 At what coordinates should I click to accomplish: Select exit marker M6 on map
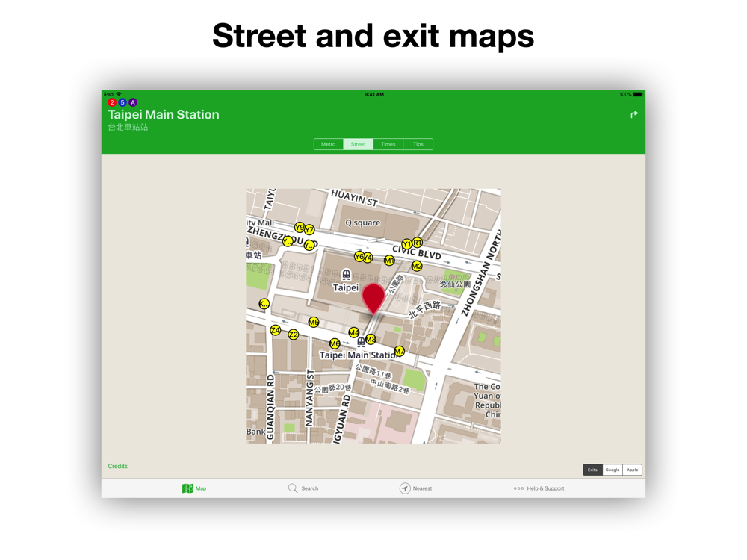pyautogui.click(x=335, y=343)
